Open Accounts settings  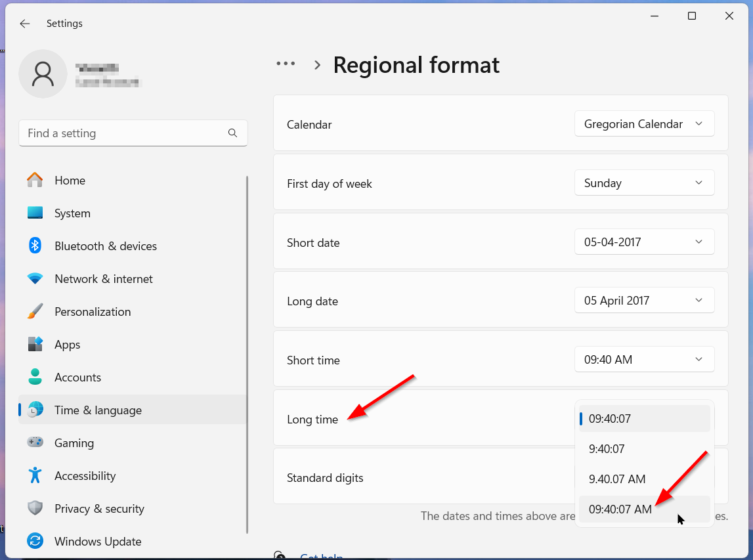coord(133,377)
